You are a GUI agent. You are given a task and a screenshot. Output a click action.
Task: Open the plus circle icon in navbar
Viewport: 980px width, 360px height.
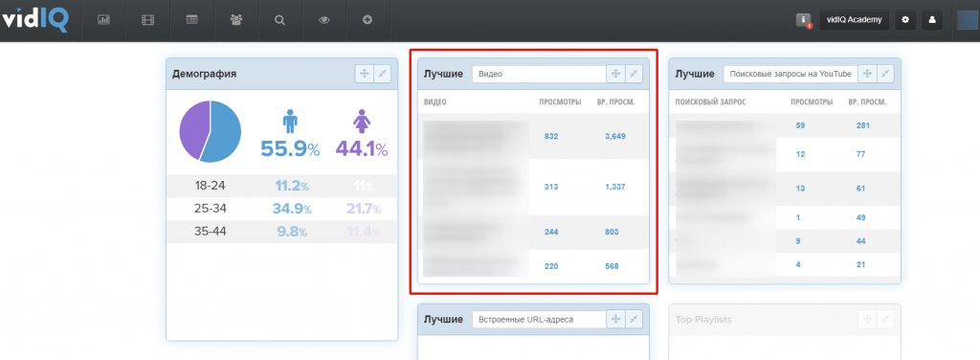click(367, 20)
